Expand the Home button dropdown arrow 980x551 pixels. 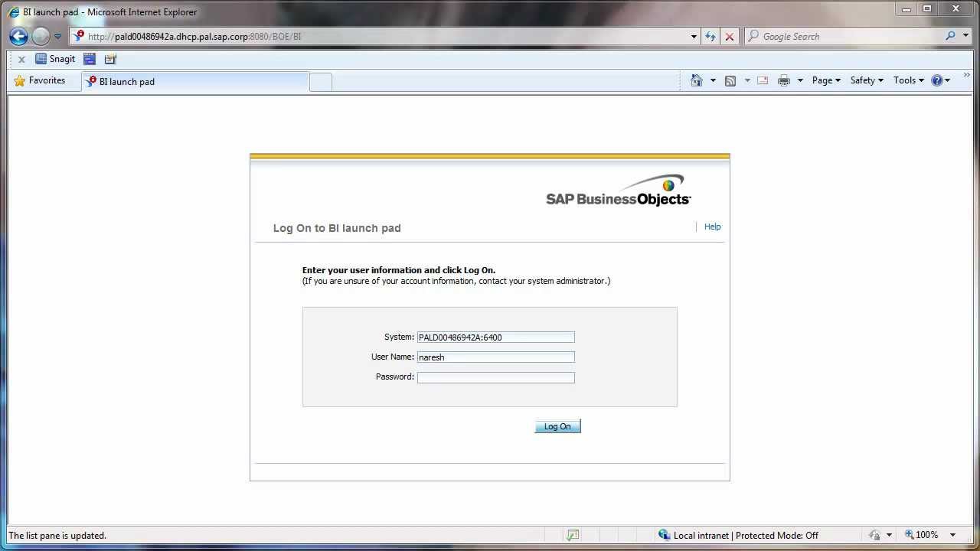click(713, 80)
